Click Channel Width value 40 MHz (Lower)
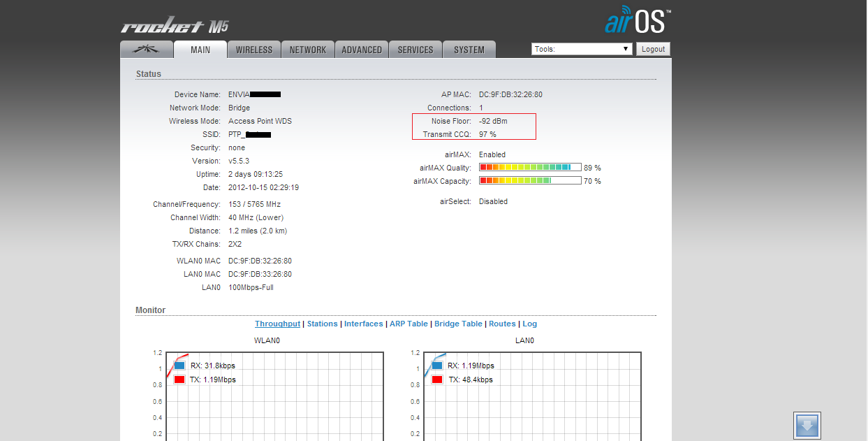Viewport: 868px width, 441px height. click(x=256, y=217)
